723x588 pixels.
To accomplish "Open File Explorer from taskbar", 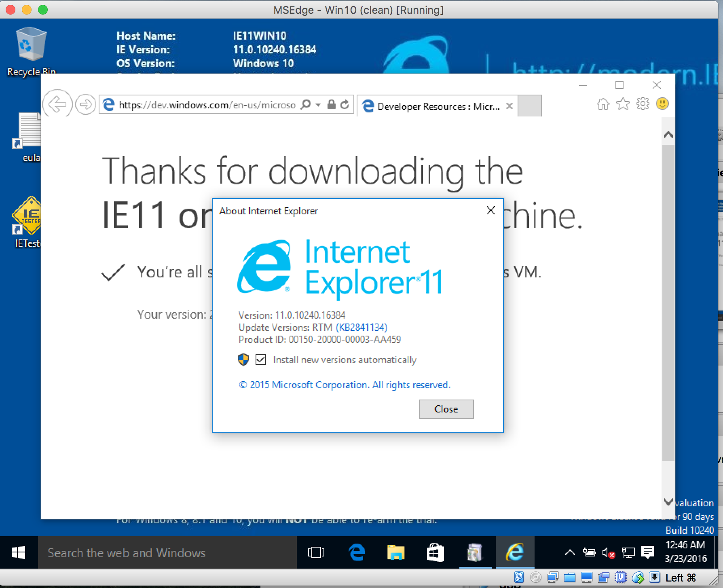I will (396, 552).
